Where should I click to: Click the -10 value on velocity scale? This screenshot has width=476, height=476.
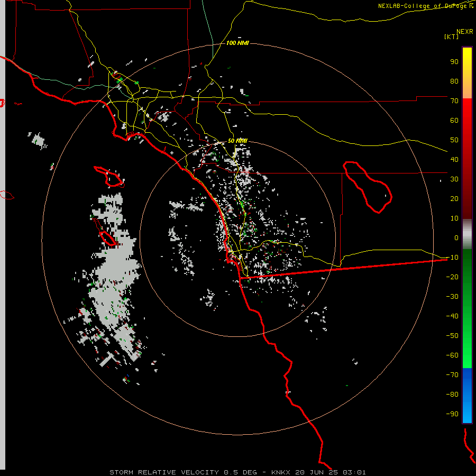452,258
